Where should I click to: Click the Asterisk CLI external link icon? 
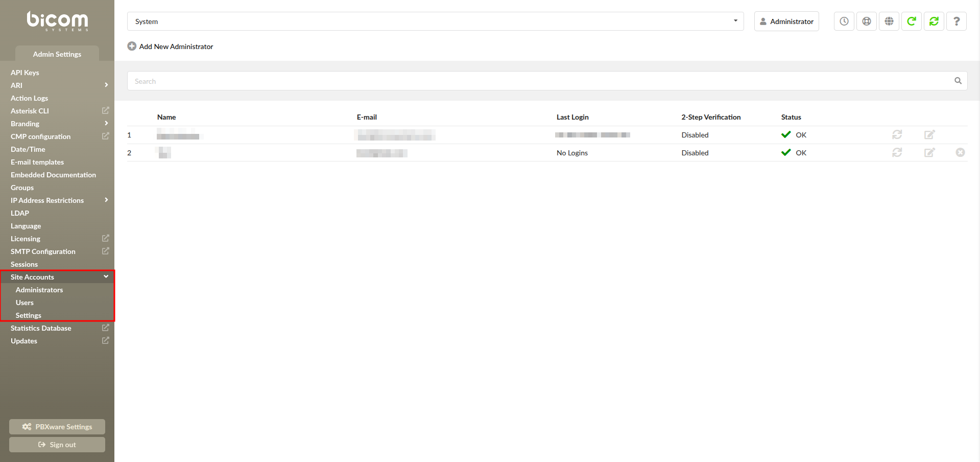click(106, 110)
